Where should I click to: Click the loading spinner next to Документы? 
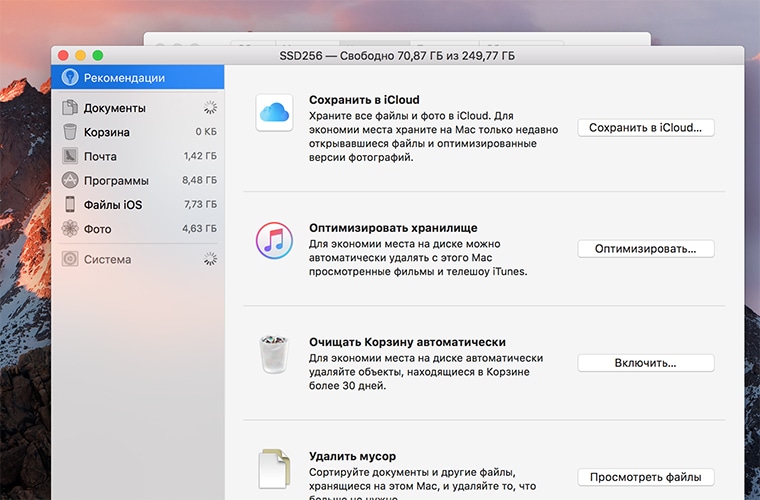pos(210,108)
